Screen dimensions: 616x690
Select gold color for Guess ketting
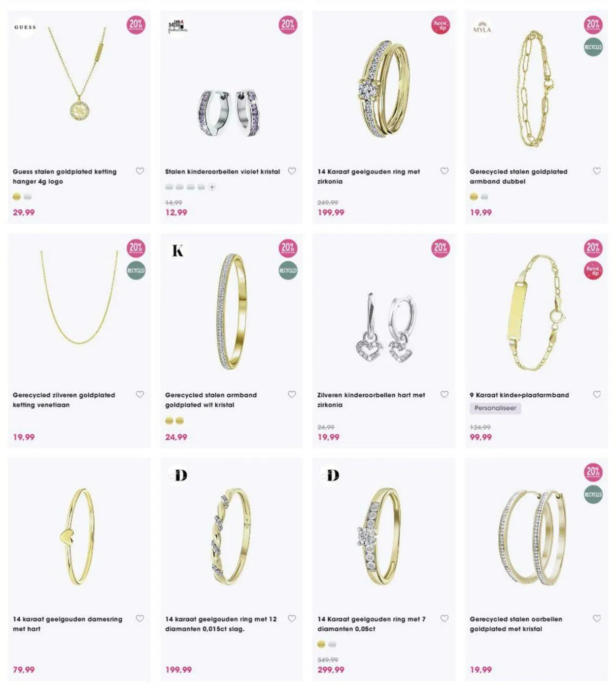point(17,197)
